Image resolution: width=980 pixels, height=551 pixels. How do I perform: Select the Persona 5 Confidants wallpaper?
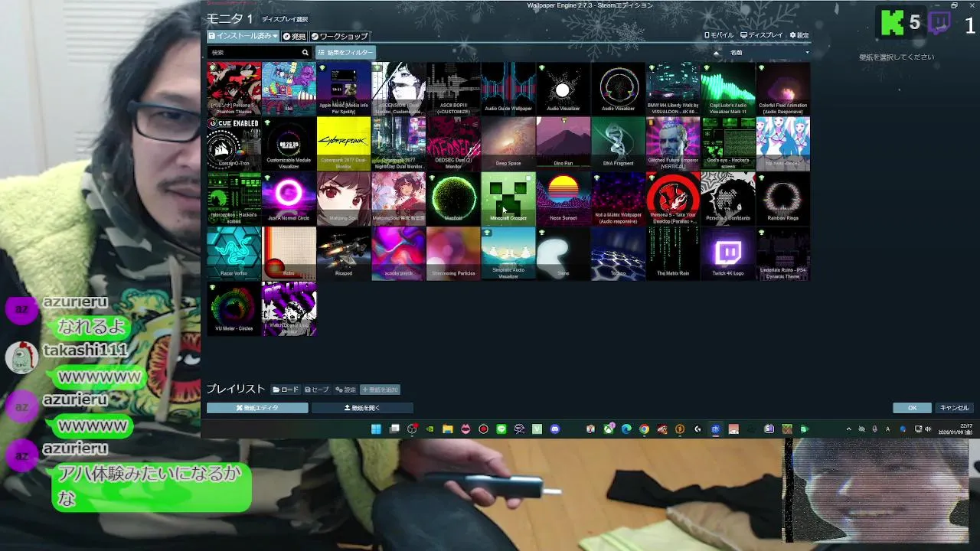[728, 198]
